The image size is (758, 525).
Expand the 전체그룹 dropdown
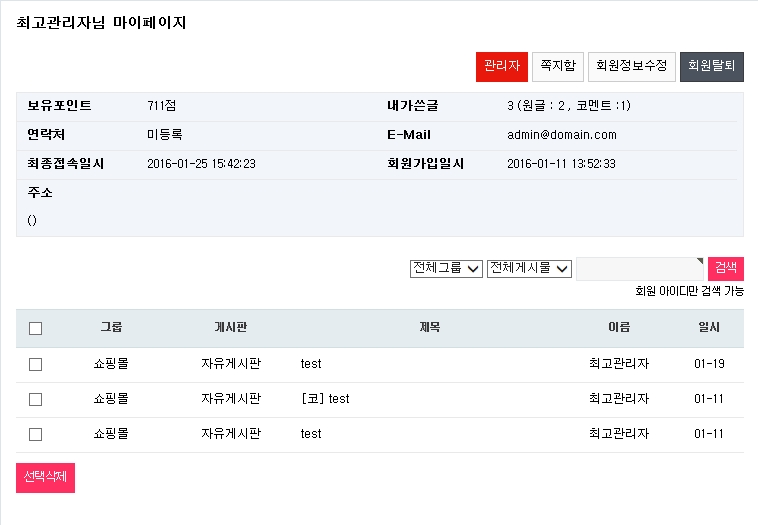446,268
